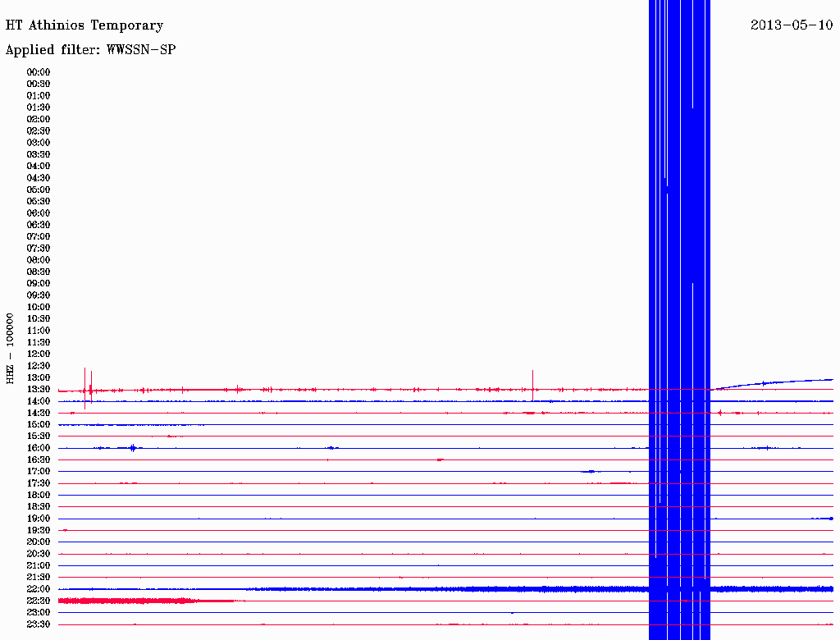Click the station title 'HT Athinios Temporary'

[84, 25]
